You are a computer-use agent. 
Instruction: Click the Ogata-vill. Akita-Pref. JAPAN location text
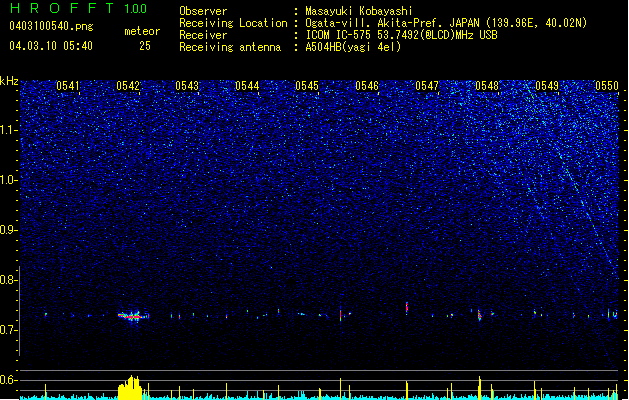click(446, 23)
